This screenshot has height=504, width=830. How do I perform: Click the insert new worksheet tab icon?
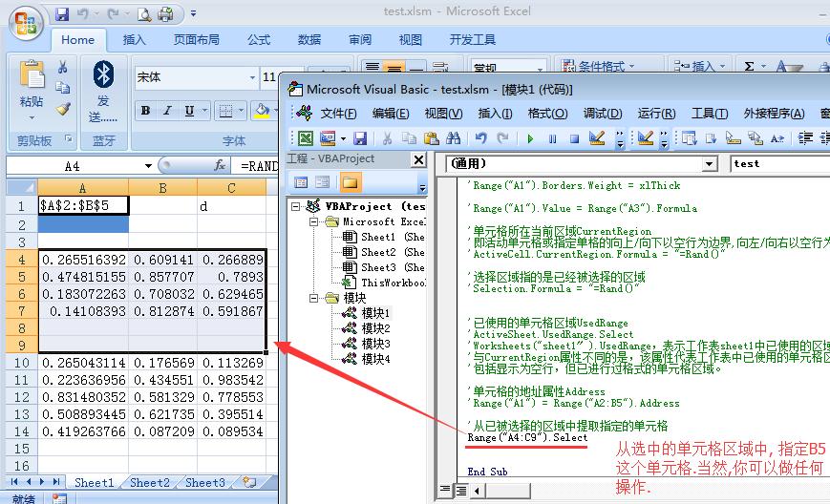(248, 482)
